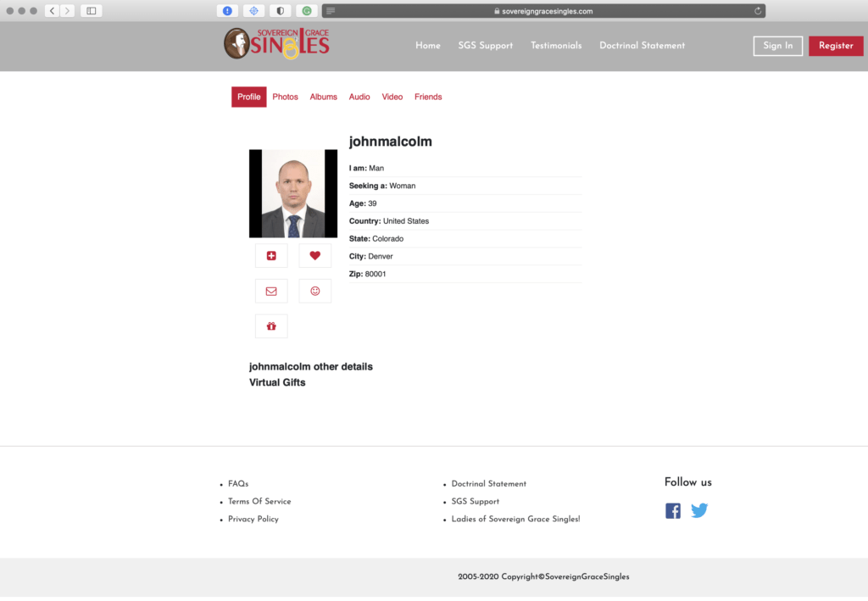Open Reader view icon in address bar
868x601 pixels.
(x=331, y=10)
